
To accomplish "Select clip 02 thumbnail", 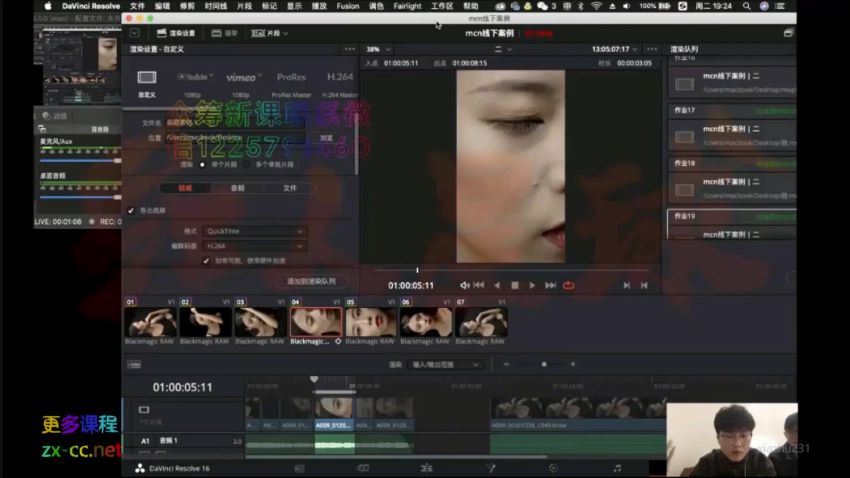I will 205,322.
